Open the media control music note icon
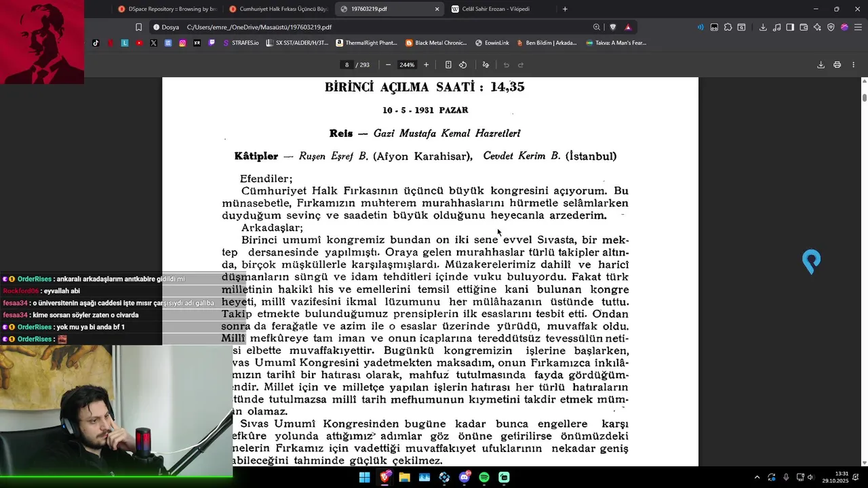The image size is (868, 488). 776,27
